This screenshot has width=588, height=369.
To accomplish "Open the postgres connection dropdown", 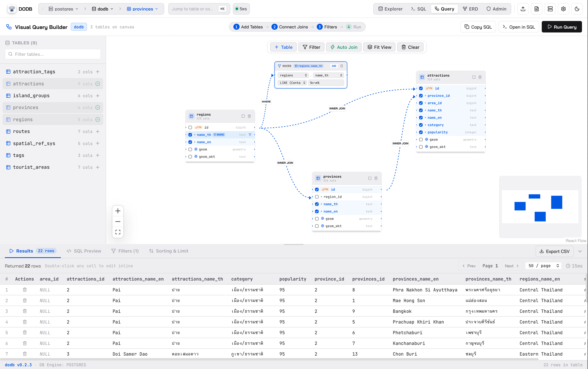I will pyautogui.click(x=63, y=9).
